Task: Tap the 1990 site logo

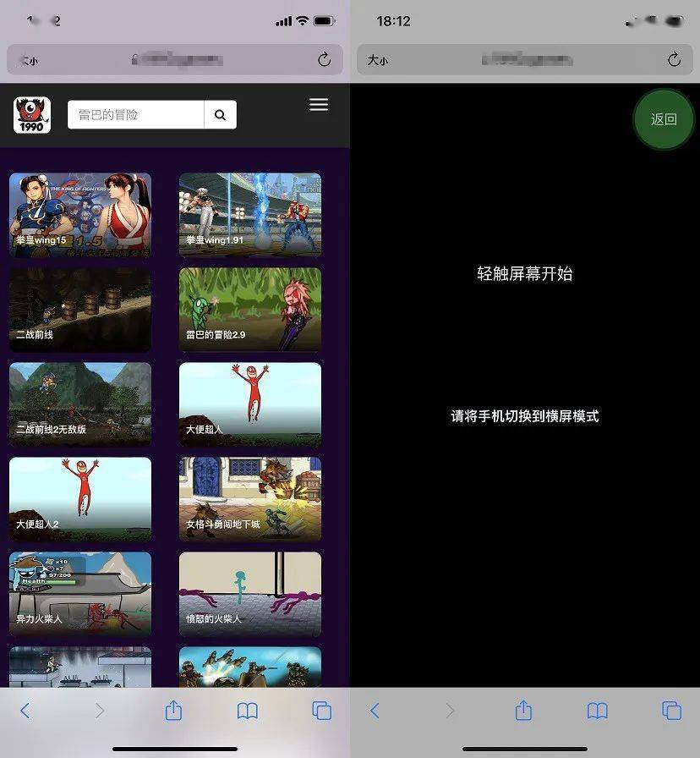Action: (x=30, y=113)
